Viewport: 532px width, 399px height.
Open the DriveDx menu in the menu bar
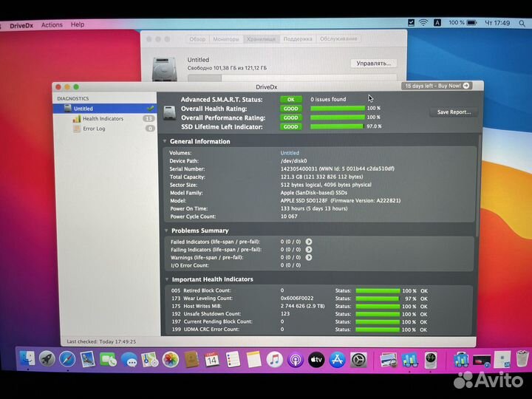tap(21, 25)
